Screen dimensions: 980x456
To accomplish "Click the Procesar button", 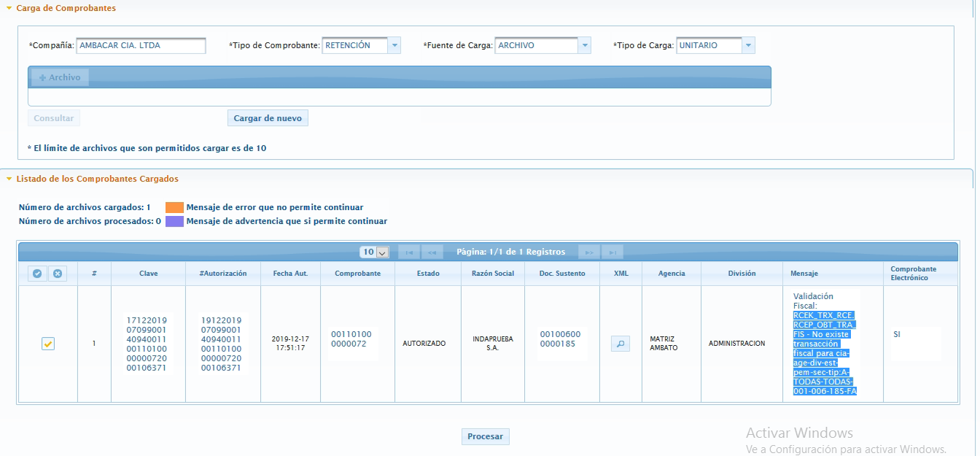I will [x=485, y=436].
